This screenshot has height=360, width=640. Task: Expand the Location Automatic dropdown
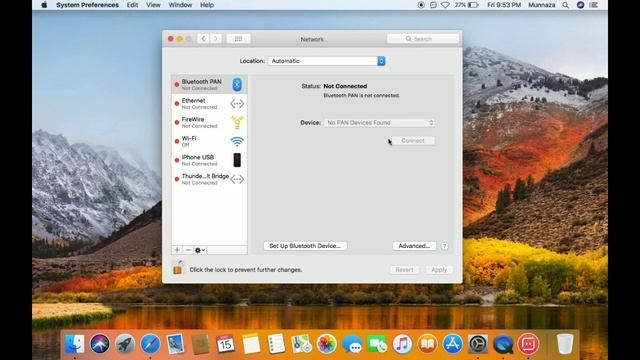point(327,61)
